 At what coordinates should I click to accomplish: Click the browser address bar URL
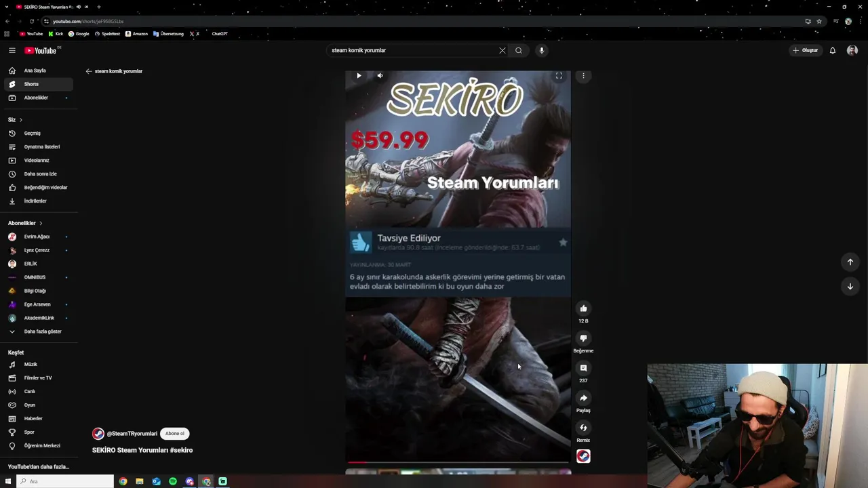coord(88,21)
